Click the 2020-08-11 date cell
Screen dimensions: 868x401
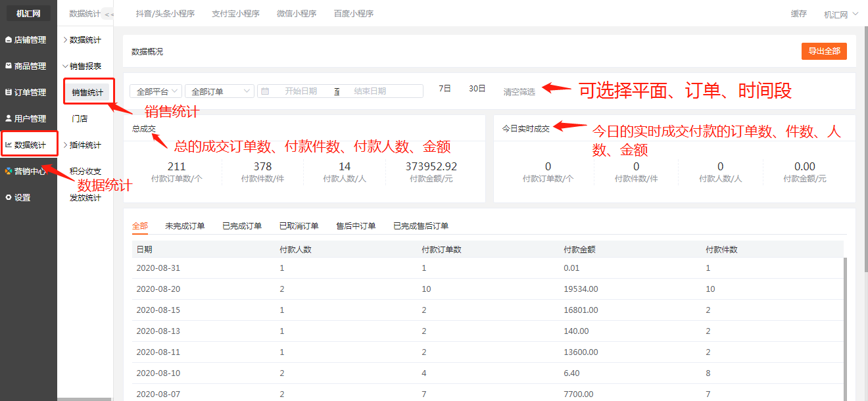click(158, 352)
